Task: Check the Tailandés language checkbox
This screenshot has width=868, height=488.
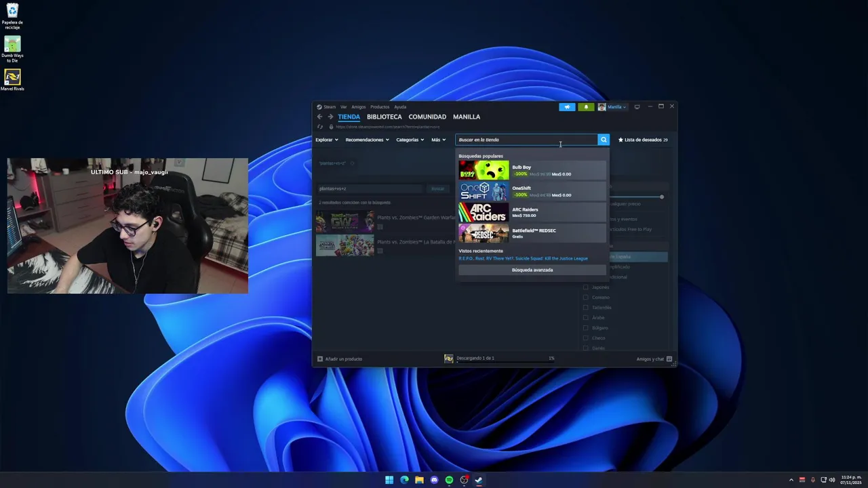Action: [x=586, y=307]
